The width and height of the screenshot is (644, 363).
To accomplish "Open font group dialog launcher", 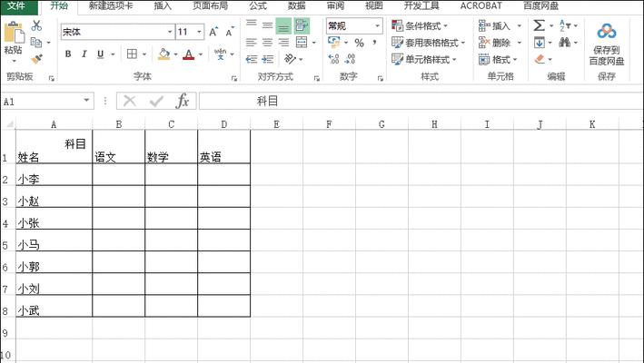I will click(234, 78).
